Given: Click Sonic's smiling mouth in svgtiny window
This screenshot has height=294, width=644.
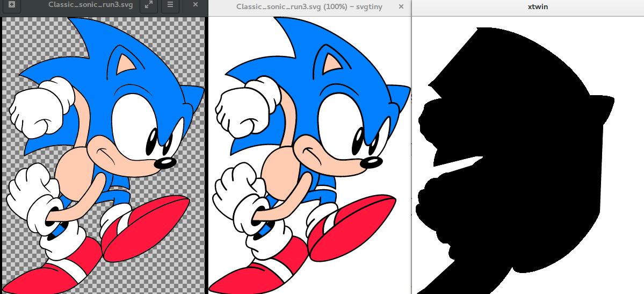Looking at the screenshot, I should [314, 154].
